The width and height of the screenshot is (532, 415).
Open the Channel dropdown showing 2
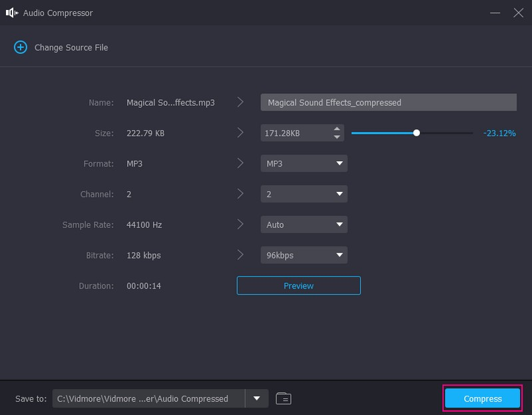point(304,194)
